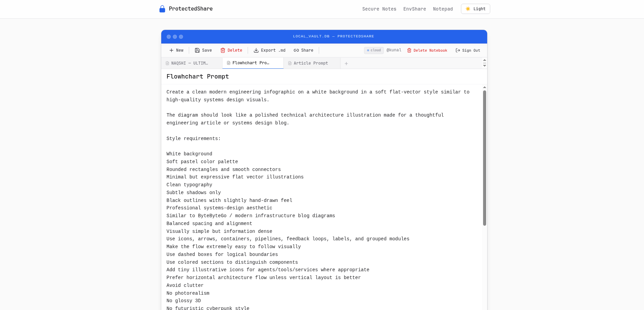The width and height of the screenshot is (644, 310).
Task: Open the Notepad link
Action: 443,9
